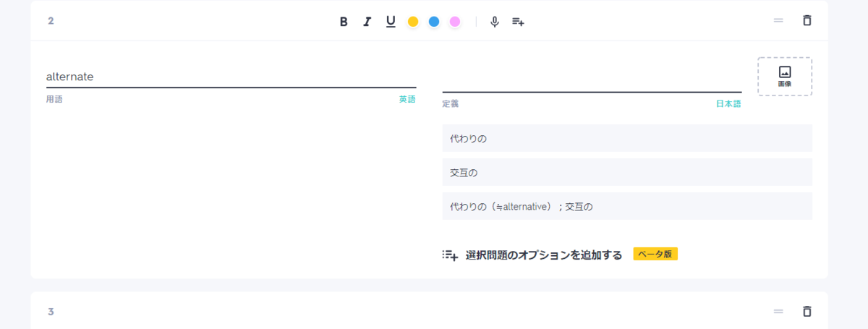Add an image via the 画像 box

[785, 77]
